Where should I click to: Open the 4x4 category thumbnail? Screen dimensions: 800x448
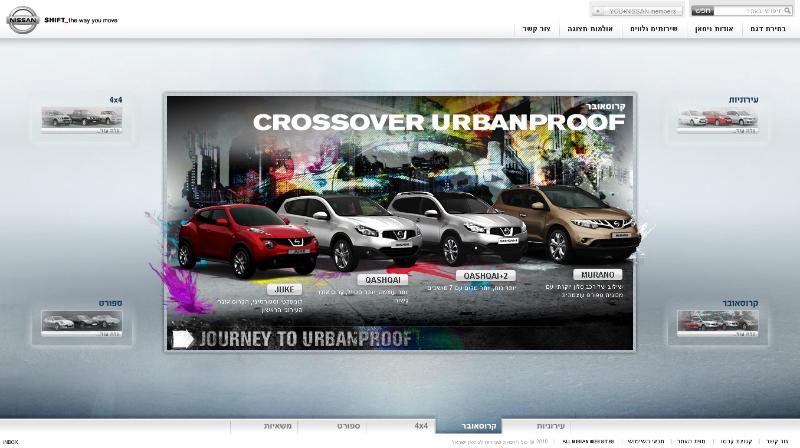click(x=82, y=120)
